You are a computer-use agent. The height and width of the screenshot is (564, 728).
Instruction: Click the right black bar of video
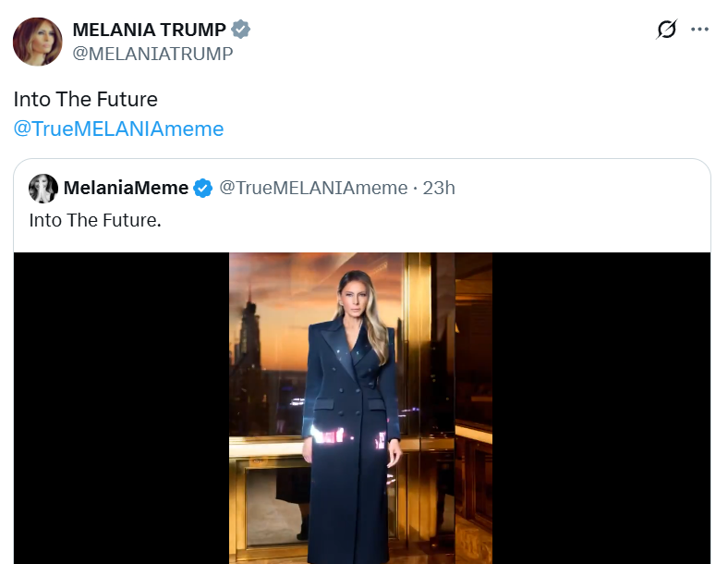point(601,408)
